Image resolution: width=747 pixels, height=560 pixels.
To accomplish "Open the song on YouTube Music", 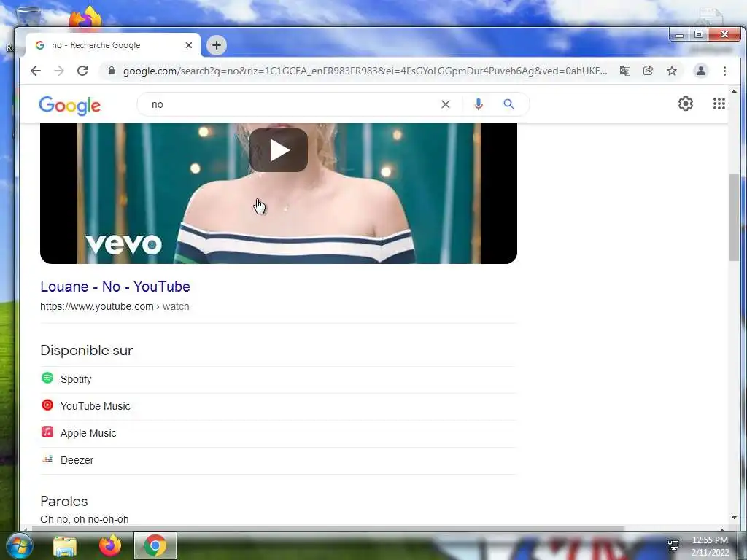I will 279,406.
